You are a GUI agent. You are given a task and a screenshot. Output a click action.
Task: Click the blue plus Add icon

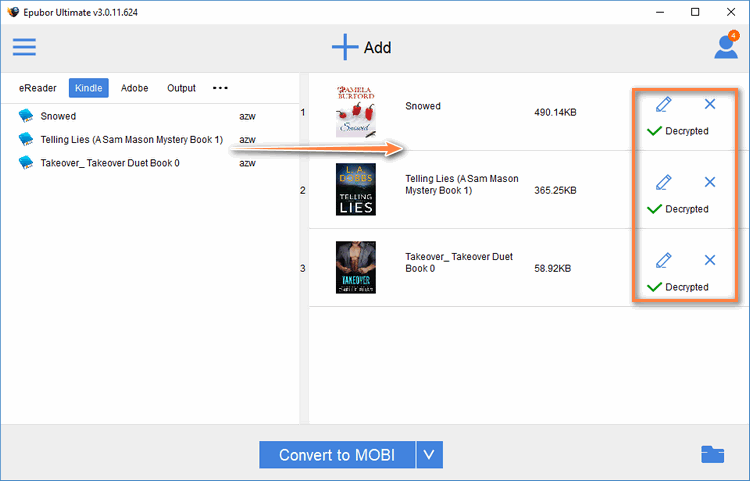coord(345,47)
